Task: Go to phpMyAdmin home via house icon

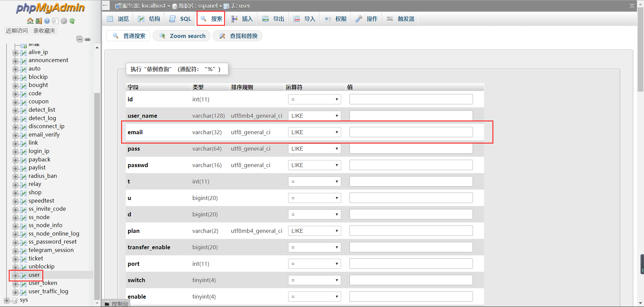Action: (30, 21)
